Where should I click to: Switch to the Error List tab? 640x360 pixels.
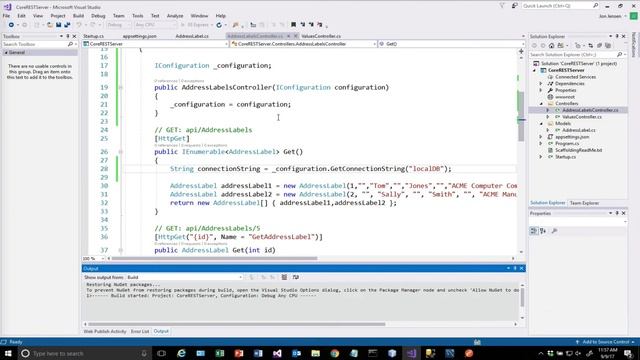[x=140, y=331]
